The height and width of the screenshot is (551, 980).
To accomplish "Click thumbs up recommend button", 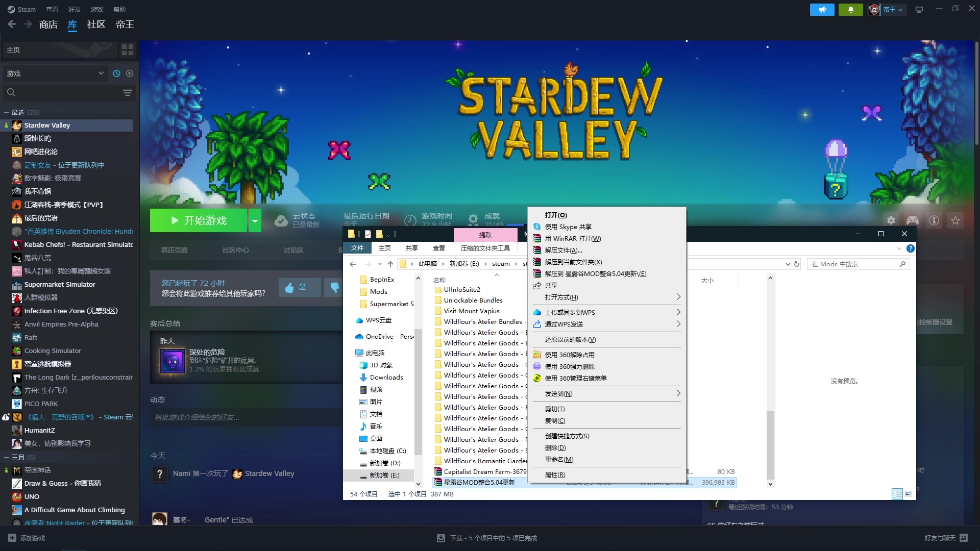I will click(x=300, y=287).
